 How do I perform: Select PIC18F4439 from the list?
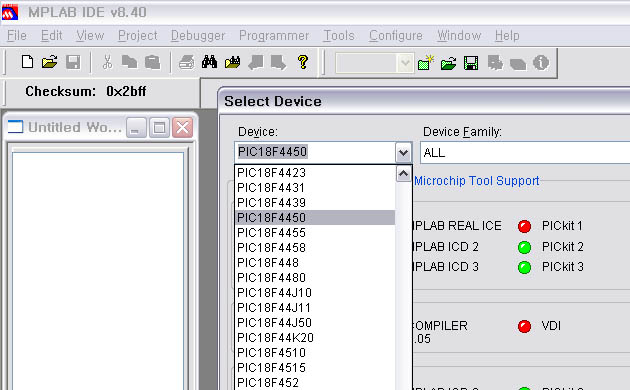point(315,202)
